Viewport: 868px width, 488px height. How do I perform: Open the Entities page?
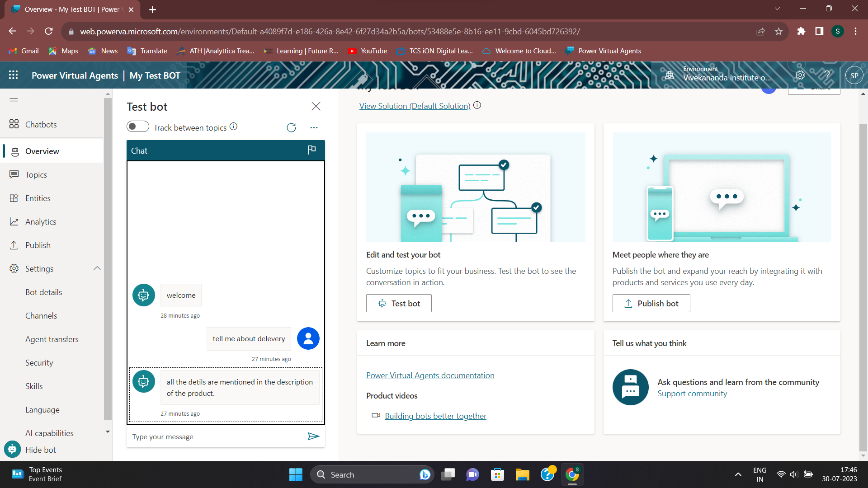pyautogui.click(x=38, y=198)
